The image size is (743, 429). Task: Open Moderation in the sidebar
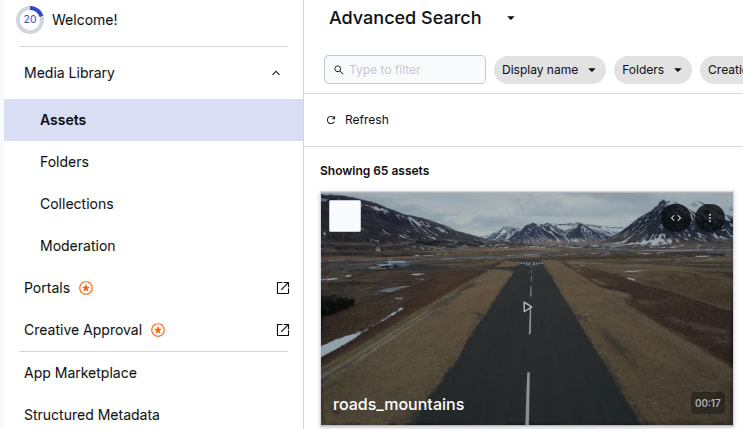78,246
